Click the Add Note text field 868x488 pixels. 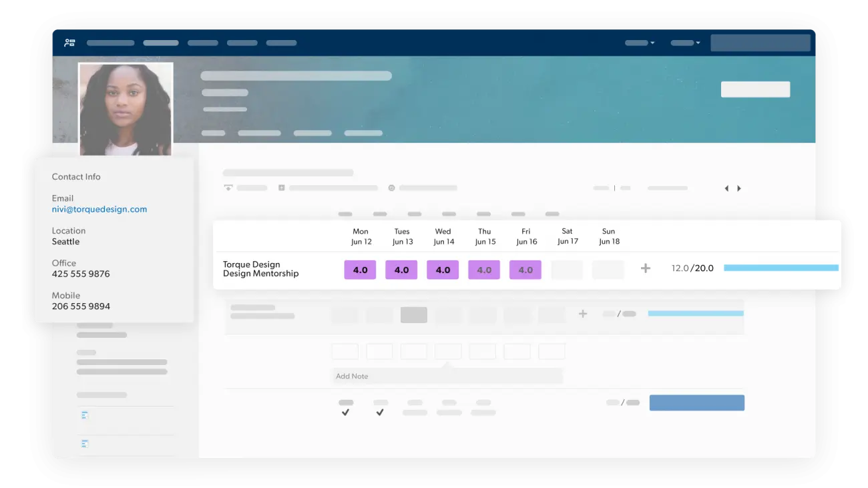447,377
